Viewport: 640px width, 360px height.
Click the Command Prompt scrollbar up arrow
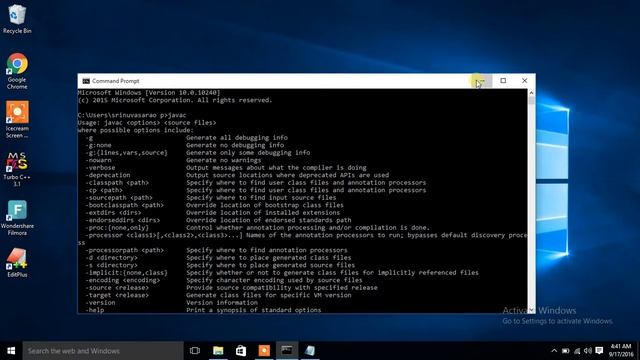531,93
